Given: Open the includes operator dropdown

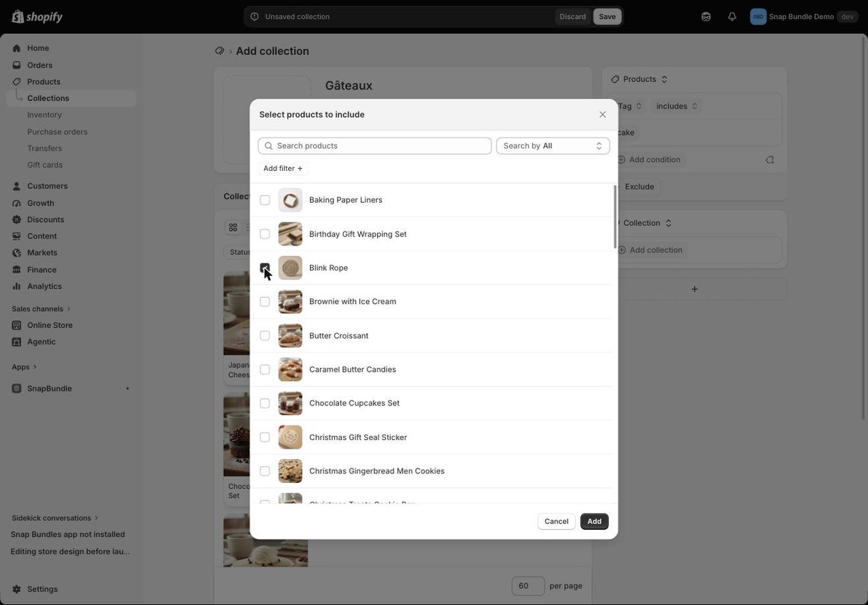Looking at the screenshot, I should 677,106.
